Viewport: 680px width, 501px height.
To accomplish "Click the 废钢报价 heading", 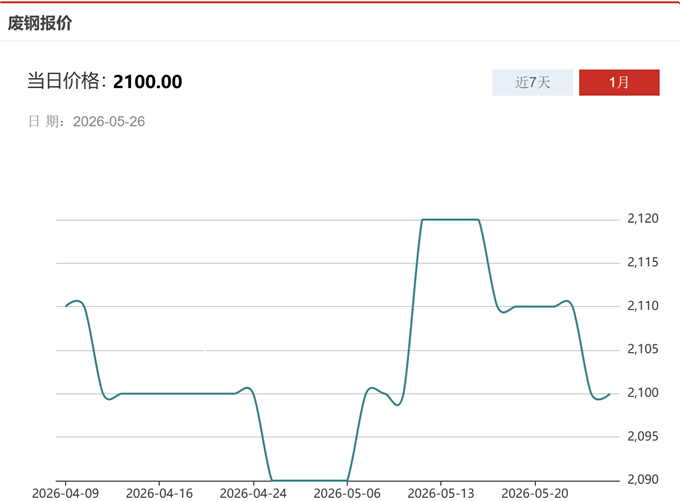I will click(39, 23).
